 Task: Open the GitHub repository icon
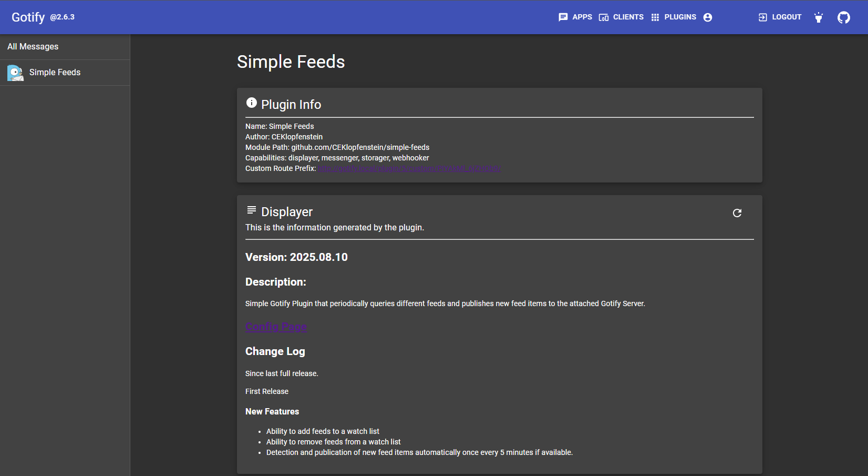pyautogui.click(x=843, y=17)
